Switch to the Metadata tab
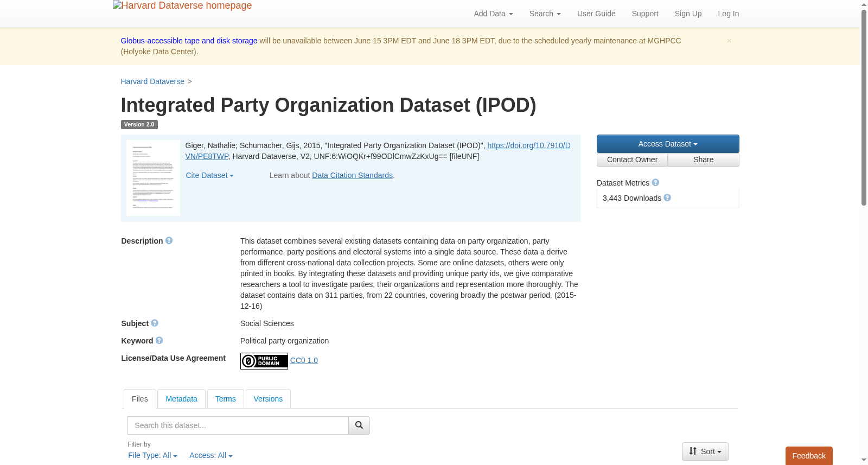Viewport: 868px width, 465px height. 181,399
